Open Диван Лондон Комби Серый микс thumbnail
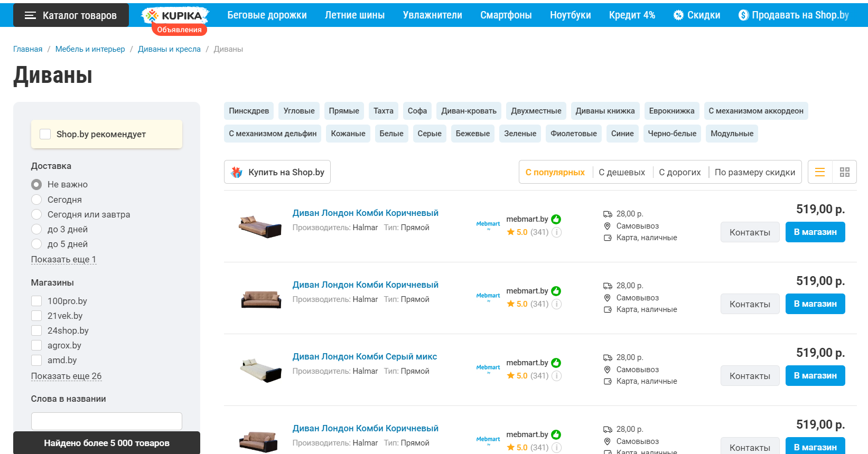Viewport: 868px width, 454px height. tap(261, 370)
